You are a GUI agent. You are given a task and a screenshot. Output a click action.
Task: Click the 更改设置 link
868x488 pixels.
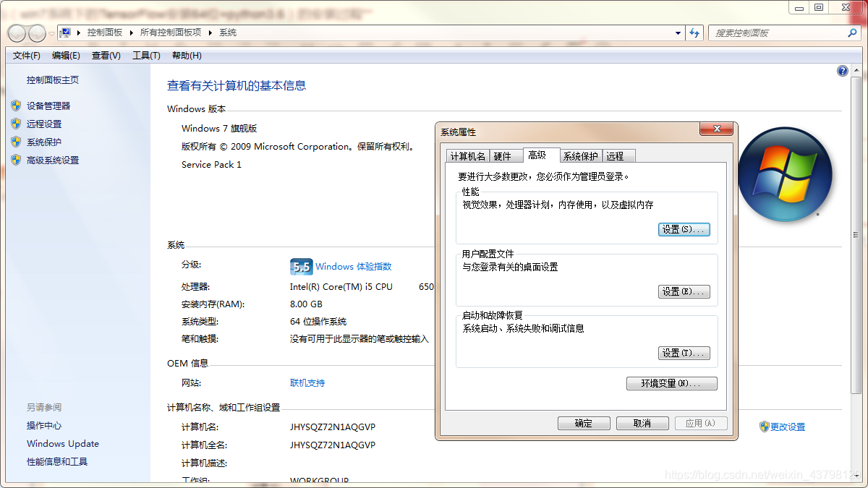coord(788,427)
